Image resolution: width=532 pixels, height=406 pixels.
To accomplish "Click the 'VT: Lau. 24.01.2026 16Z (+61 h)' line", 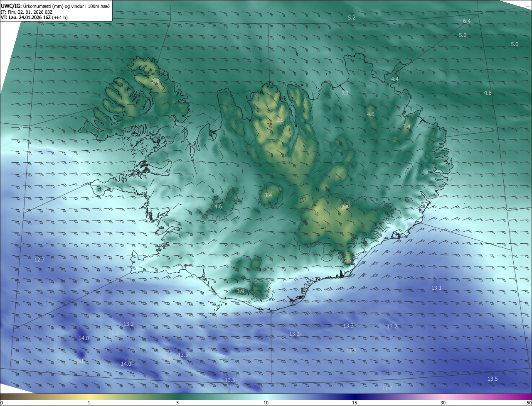I will coord(34,17).
